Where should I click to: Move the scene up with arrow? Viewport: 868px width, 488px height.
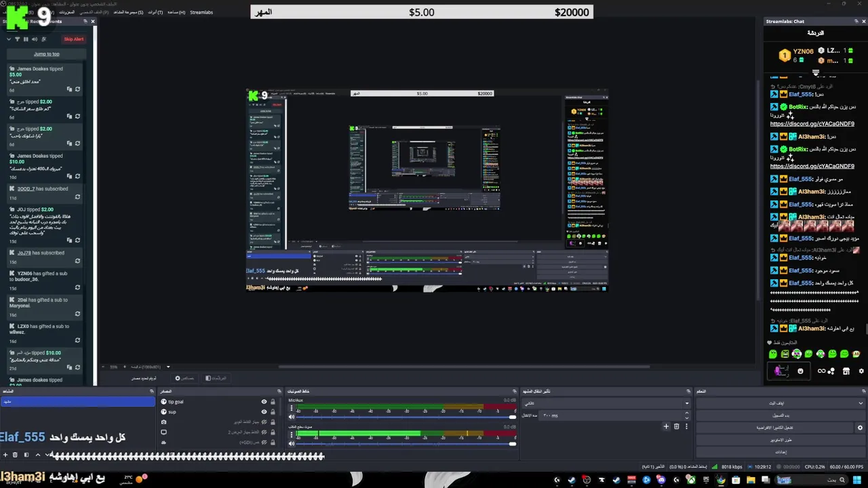click(38, 455)
